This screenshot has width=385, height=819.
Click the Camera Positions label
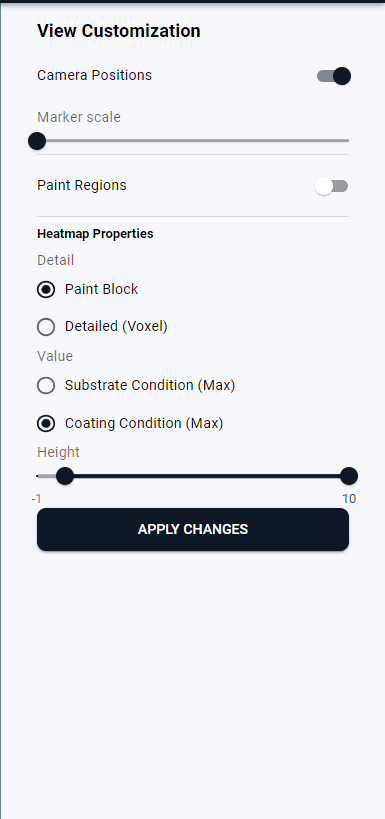click(95, 75)
